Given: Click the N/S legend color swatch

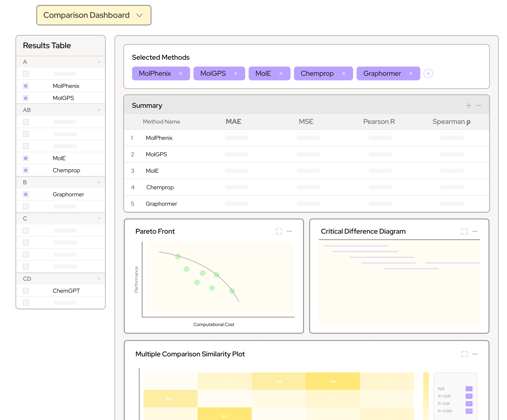Looking at the screenshot, I should pos(469,389).
